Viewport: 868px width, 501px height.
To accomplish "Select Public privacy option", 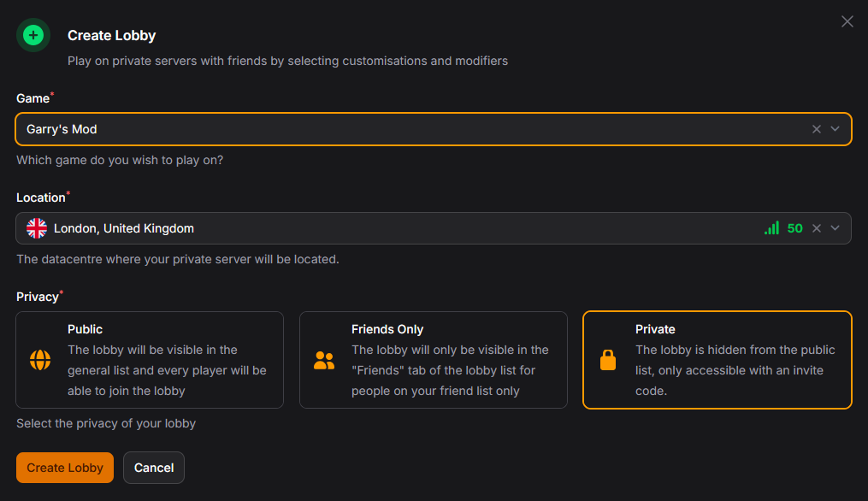I will 150,360.
